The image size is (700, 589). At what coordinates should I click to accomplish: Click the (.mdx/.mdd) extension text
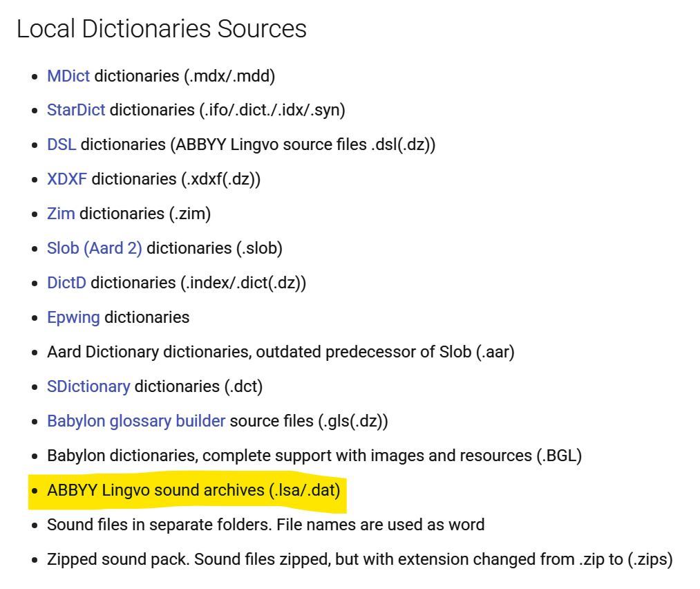229,75
